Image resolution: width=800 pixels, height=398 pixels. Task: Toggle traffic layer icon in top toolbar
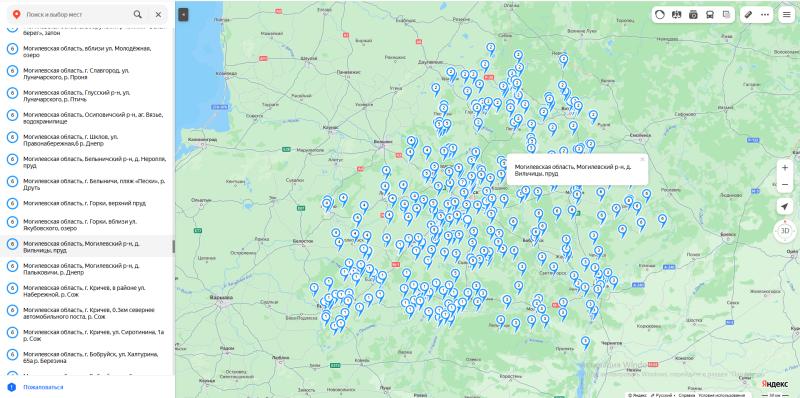tap(660, 14)
